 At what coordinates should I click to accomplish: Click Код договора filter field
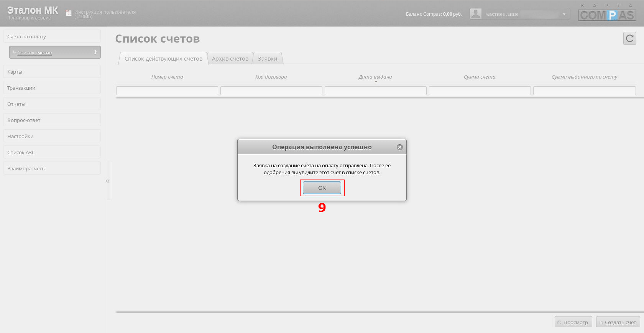[x=271, y=91]
